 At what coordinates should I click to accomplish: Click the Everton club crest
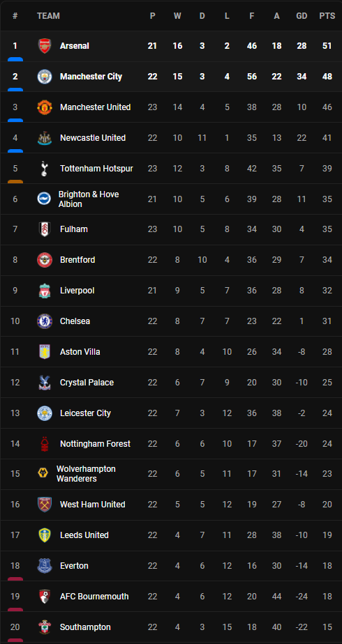tap(45, 566)
